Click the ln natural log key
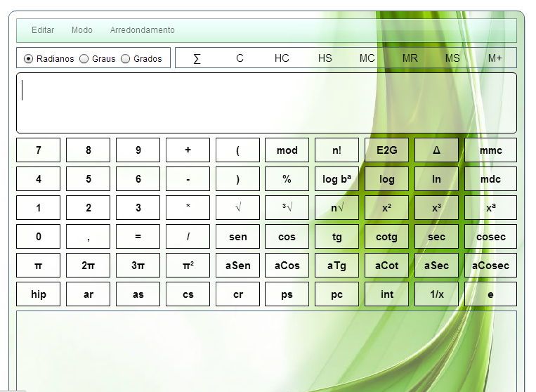Viewport: 536px width, 392px height. [436, 178]
